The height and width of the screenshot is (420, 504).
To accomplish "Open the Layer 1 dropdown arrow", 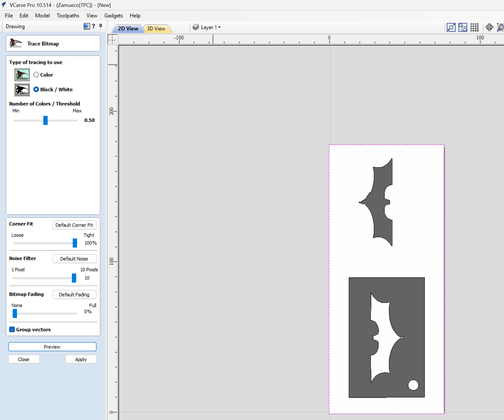I will [x=219, y=27].
